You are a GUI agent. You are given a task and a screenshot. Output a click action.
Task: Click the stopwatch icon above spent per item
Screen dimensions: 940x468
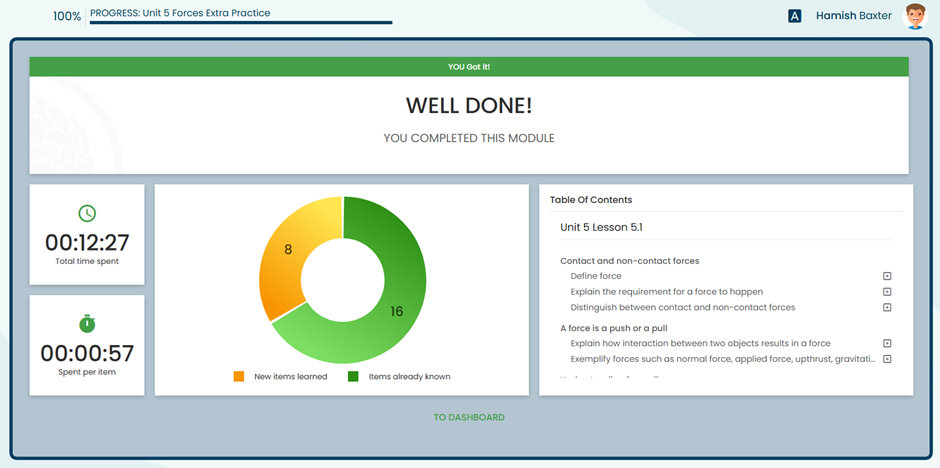(x=87, y=323)
